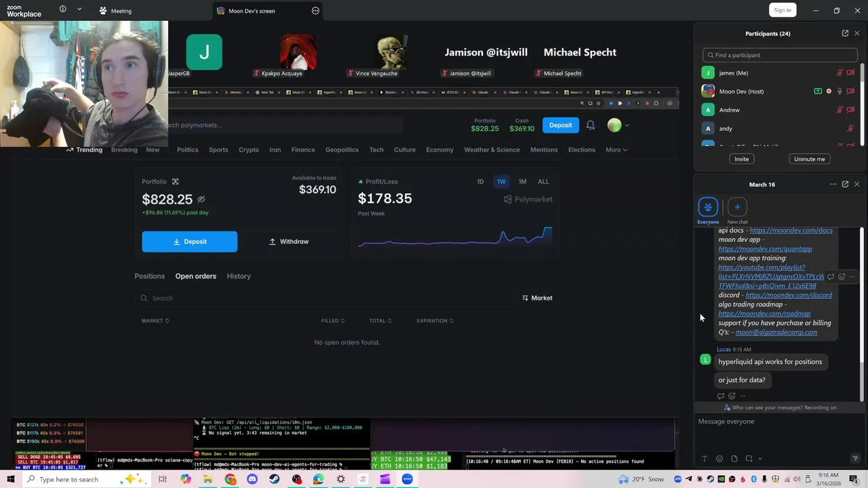This screenshot has width=868, height=488.
Task: Open Chrome from the Windows taskbar
Action: click(x=231, y=479)
